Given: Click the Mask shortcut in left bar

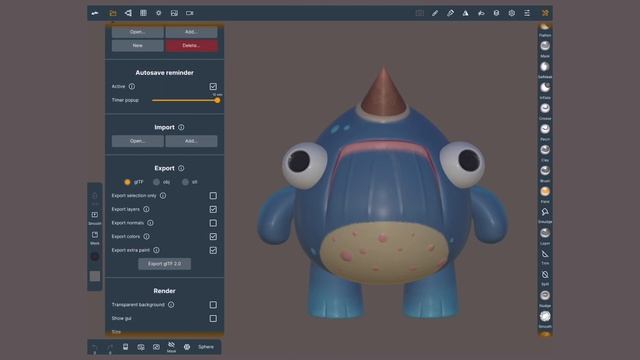Looking at the screenshot, I should (x=95, y=238).
